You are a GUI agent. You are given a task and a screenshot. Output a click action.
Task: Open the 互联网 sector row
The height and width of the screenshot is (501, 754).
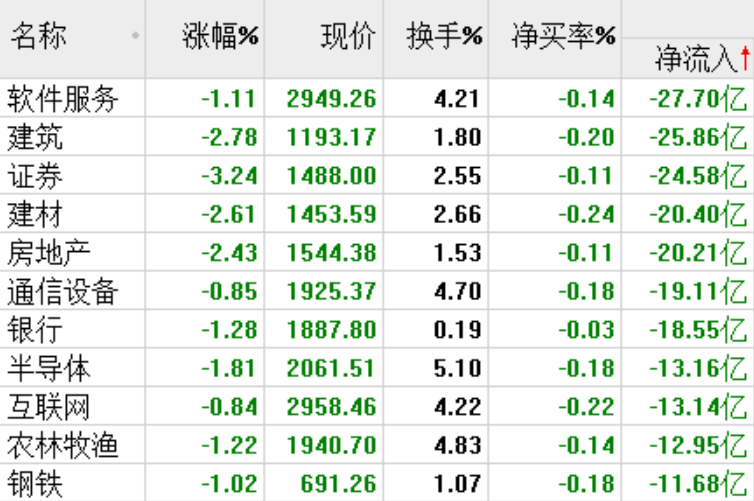[49, 406]
